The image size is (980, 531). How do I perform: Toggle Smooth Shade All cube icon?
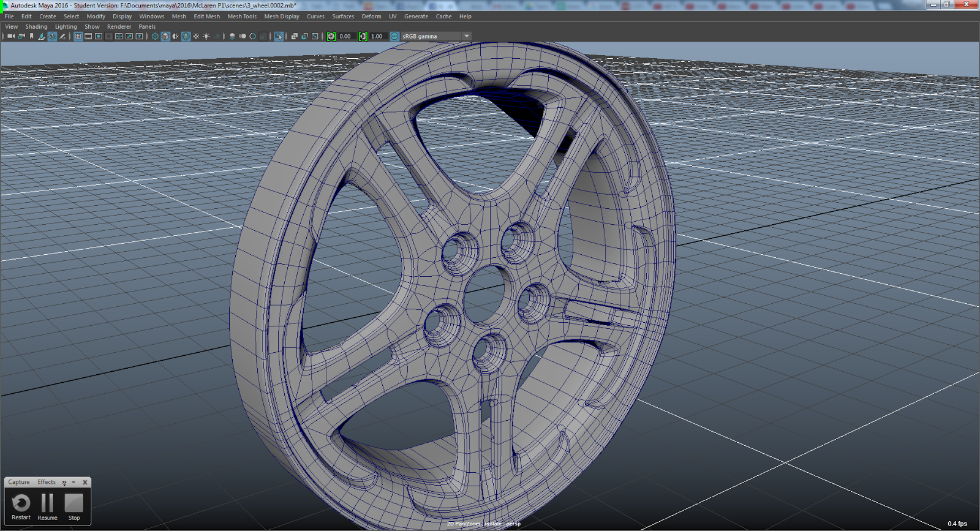(165, 36)
